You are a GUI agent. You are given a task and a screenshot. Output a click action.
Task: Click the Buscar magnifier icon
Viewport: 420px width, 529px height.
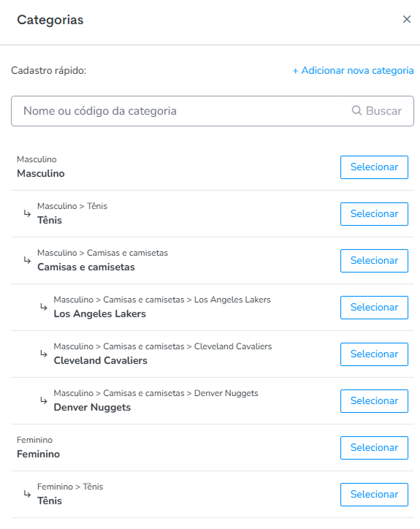click(356, 110)
